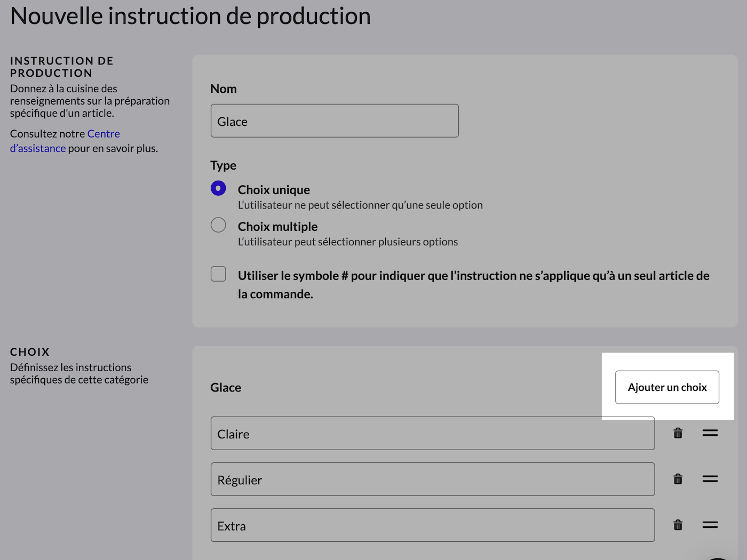Grab the reorder handle for Extra

pyautogui.click(x=710, y=525)
